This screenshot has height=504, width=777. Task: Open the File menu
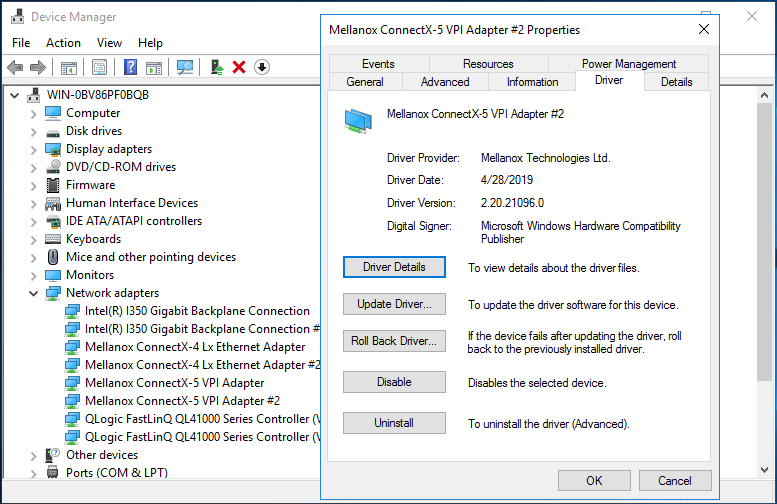[21, 43]
